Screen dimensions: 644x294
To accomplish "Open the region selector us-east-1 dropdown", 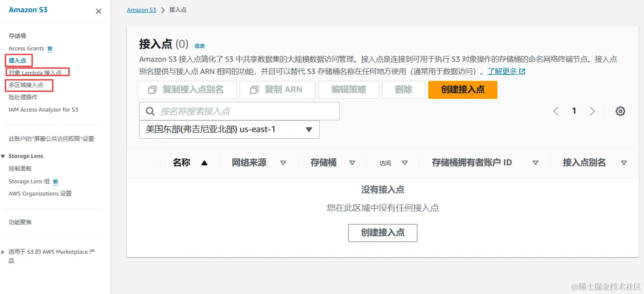I will [x=229, y=129].
